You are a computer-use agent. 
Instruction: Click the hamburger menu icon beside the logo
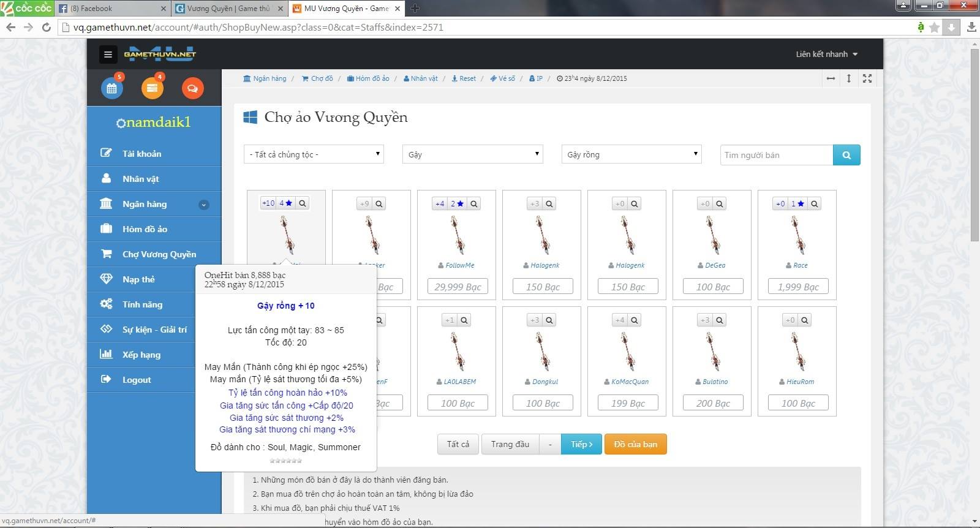pos(108,55)
